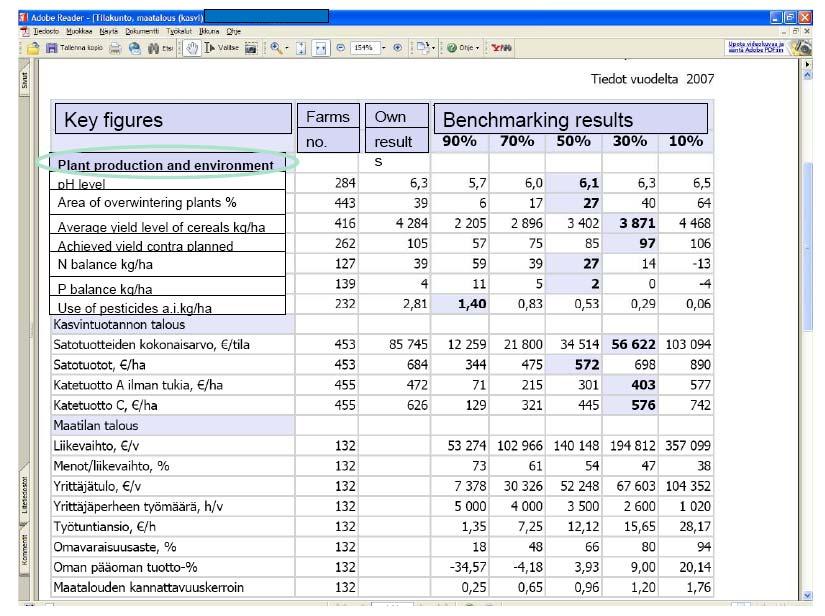This screenshot has width=825, height=616.
Task: Open the Muokkaa menu
Action: [x=79, y=32]
